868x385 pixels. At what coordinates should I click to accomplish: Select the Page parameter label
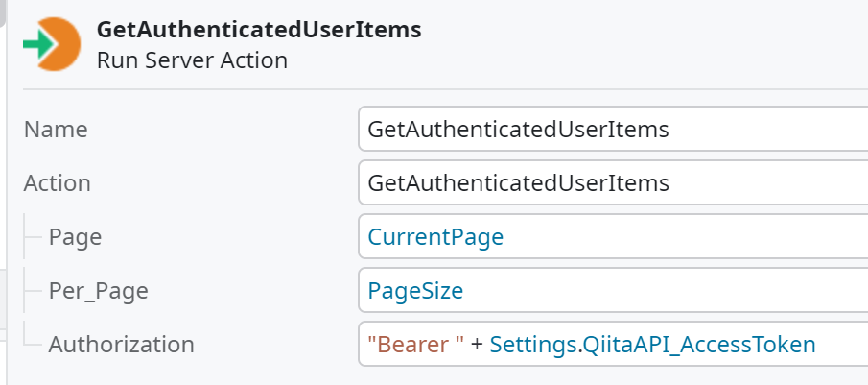pyautogui.click(x=75, y=237)
